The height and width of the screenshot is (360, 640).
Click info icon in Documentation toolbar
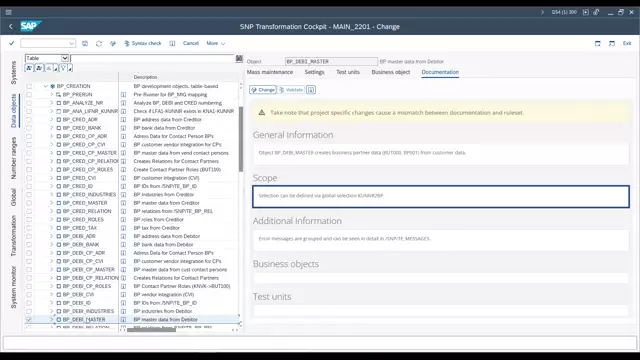click(311, 90)
